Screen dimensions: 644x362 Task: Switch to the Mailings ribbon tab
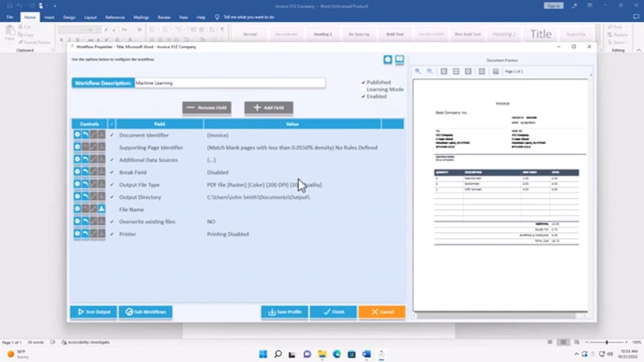(x=141, y=17)
